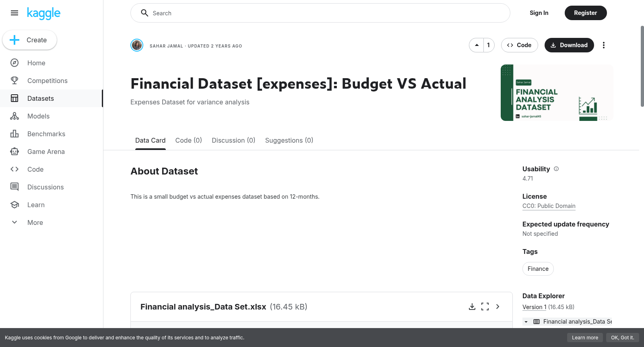
Task: Switch to the Suggestions (0) tab
Action: [x=289, y=140]
